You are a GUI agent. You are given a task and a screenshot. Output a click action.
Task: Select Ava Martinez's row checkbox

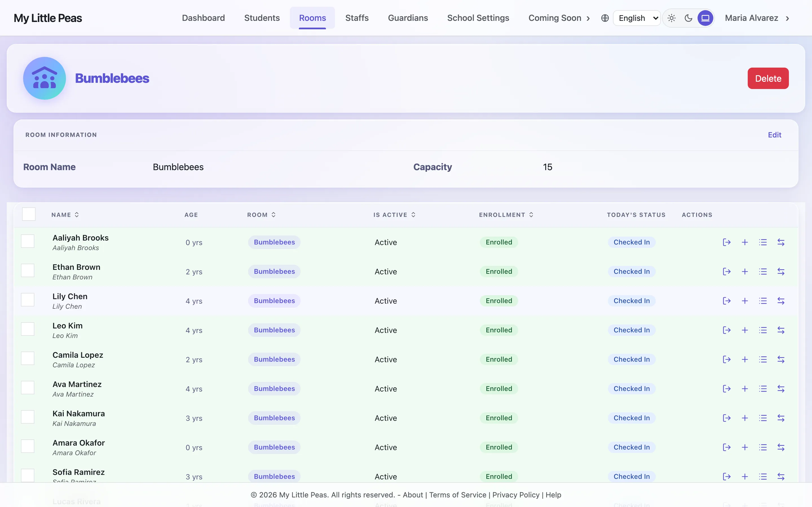point(28,387)
